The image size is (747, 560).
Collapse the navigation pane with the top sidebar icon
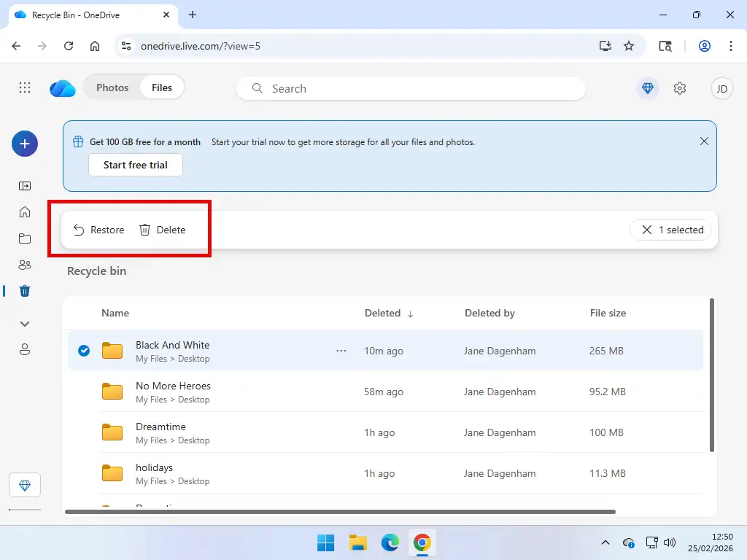(x=25, y=186)
